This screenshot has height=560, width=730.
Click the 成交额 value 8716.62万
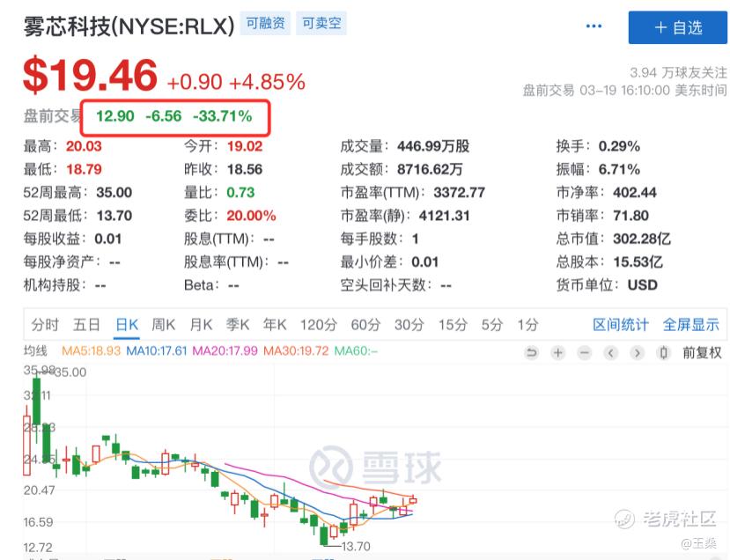coord(430,169)
